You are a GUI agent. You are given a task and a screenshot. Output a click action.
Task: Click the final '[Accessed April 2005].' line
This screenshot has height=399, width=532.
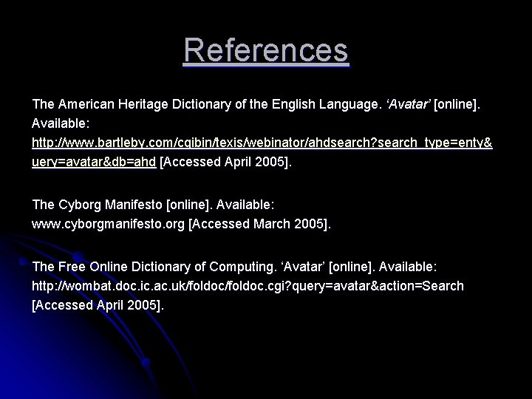[x=98, y=305]
